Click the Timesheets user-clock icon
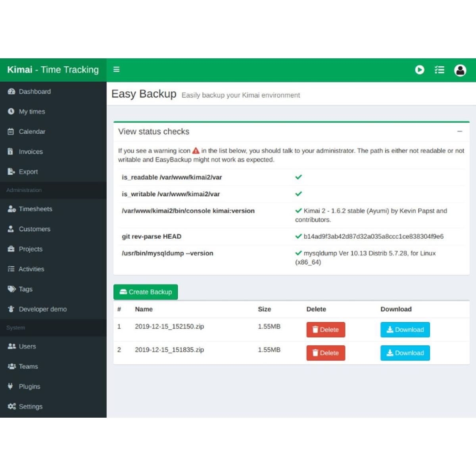Viewport: 476px width, 476px height. tap(12, 209)
